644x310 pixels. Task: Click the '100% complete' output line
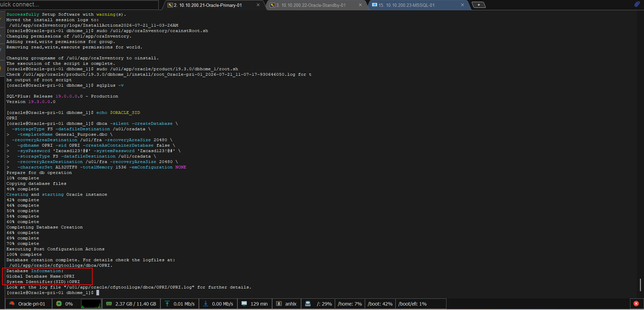click(24, 254)
